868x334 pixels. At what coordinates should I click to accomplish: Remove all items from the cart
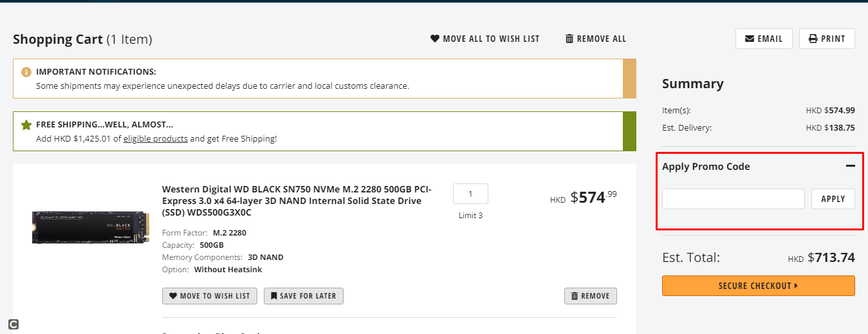coord(595,39)
